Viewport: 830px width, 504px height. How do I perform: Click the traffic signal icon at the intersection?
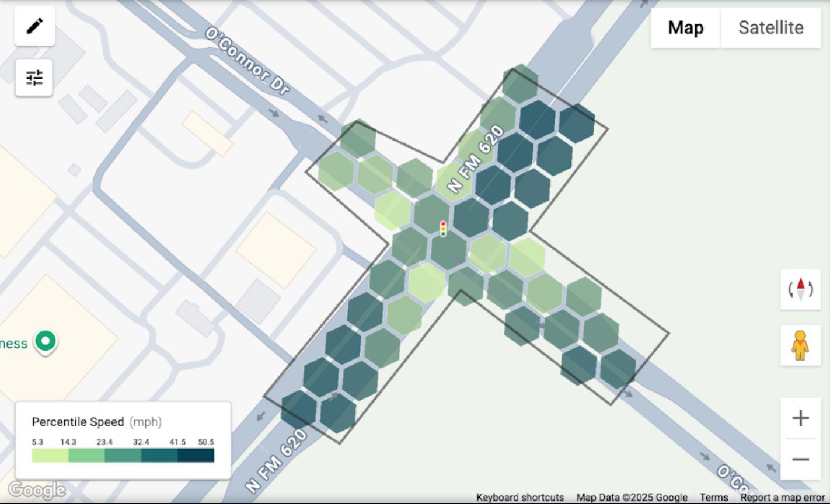[x=444, y=229]
